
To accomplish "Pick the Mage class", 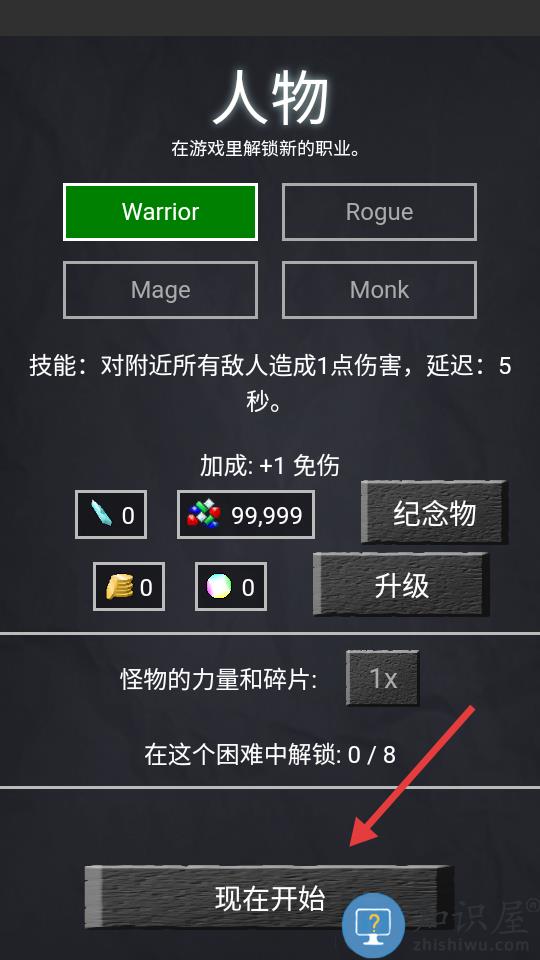I will click(160, 290).
